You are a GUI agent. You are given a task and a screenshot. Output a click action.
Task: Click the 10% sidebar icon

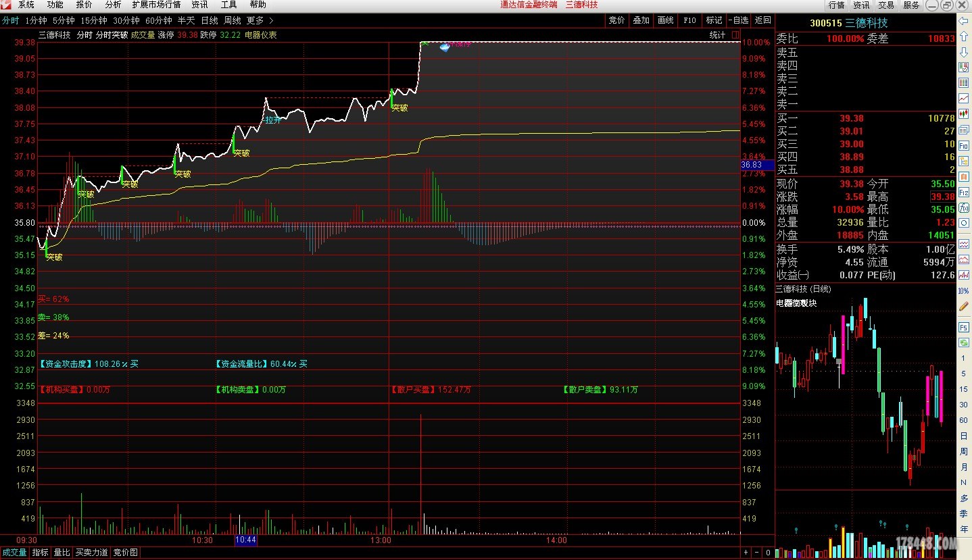964,290
